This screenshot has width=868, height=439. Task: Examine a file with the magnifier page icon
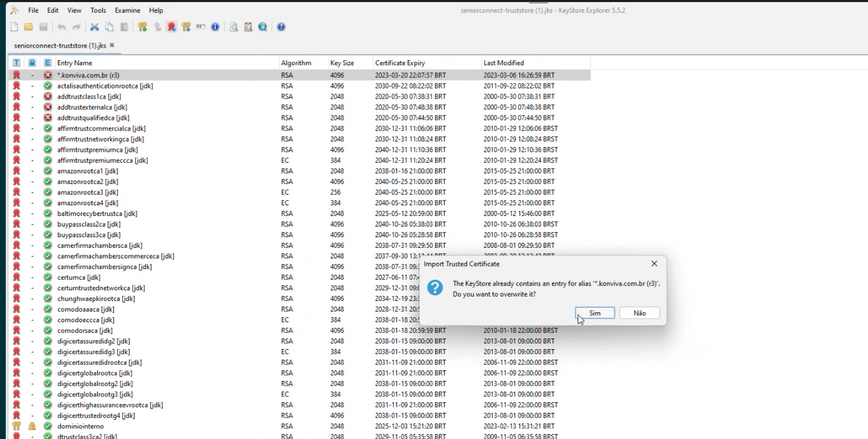tap(234, 27)
